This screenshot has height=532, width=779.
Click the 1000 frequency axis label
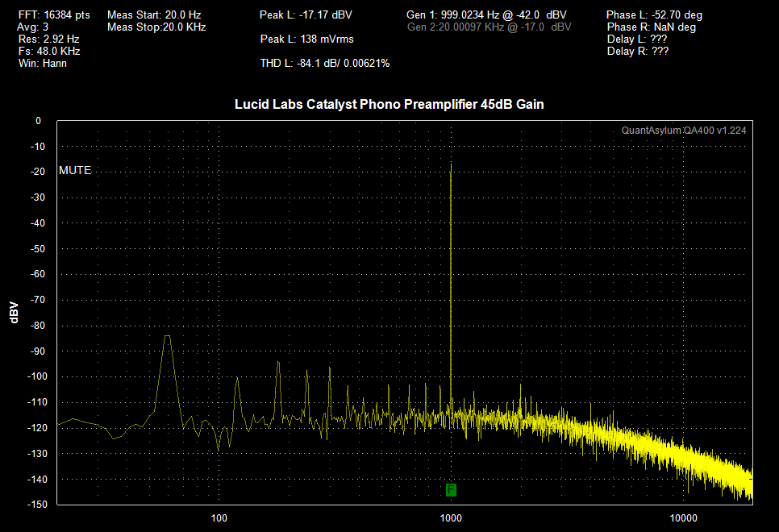pos(451,518)
